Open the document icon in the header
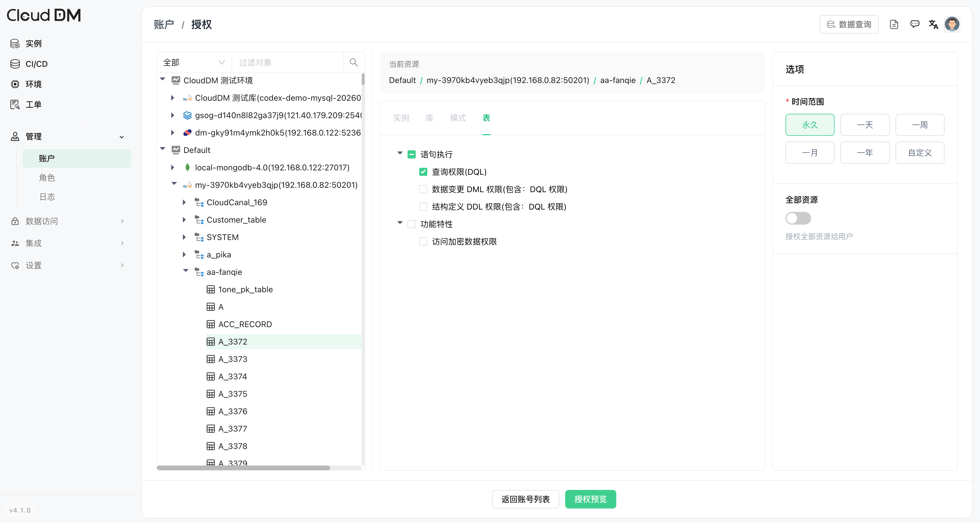 pos(894,25)
